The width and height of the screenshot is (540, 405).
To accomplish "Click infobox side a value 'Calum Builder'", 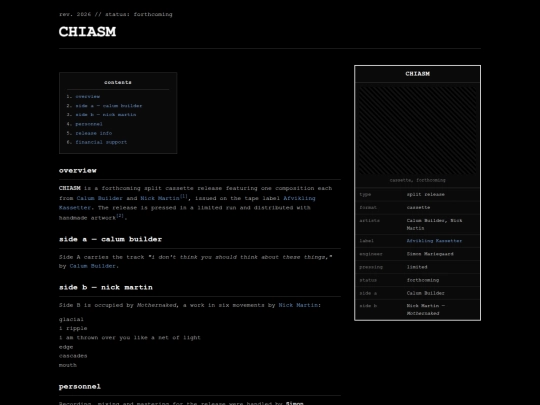I will coord(426,293).
